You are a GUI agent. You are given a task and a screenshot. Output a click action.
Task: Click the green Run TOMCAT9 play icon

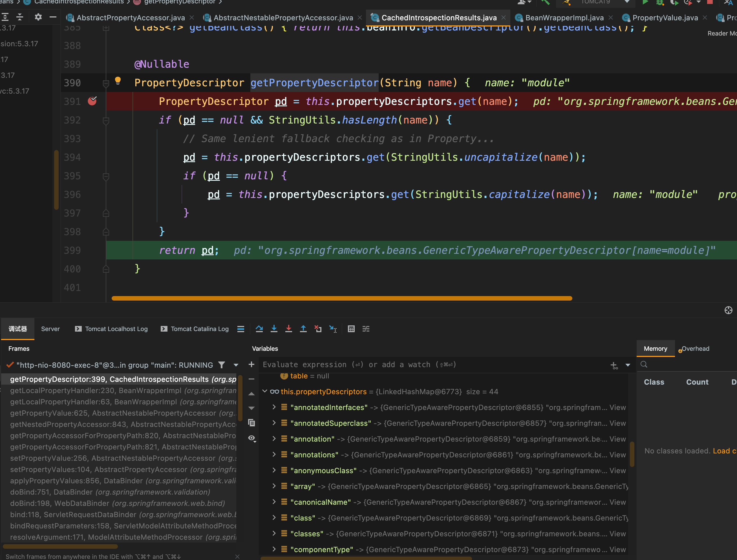click(x=645, y=2)
